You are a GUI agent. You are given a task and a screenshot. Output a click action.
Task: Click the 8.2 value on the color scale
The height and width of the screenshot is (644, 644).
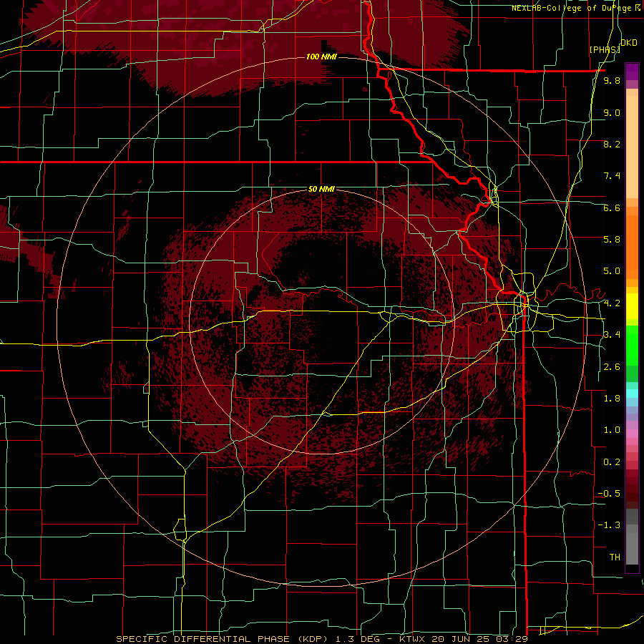coord(612,144)
